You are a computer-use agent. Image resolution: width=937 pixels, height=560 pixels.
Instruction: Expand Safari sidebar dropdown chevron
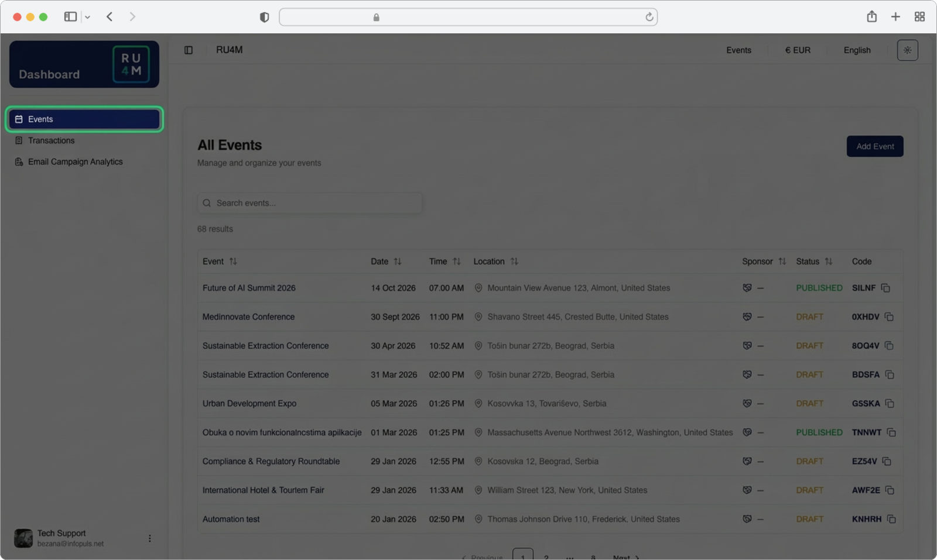pyautogui.click(x=87, y=17)
